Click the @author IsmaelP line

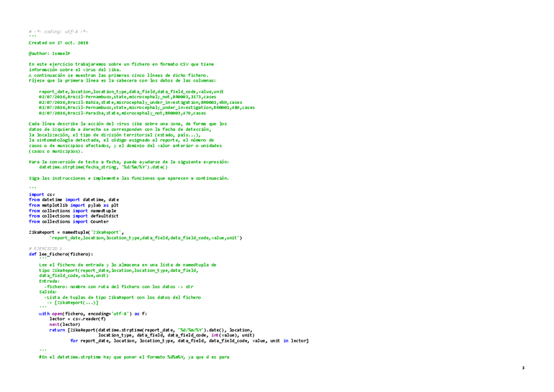point(50,54)
